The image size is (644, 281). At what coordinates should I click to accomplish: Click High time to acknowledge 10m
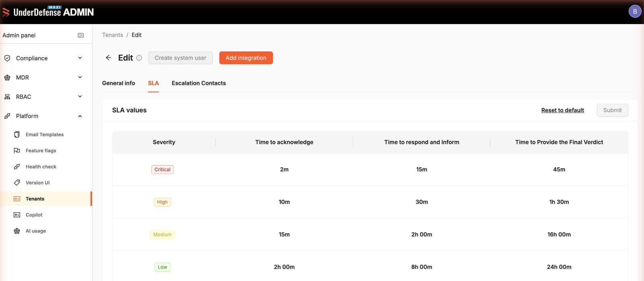tap(284, 202)
